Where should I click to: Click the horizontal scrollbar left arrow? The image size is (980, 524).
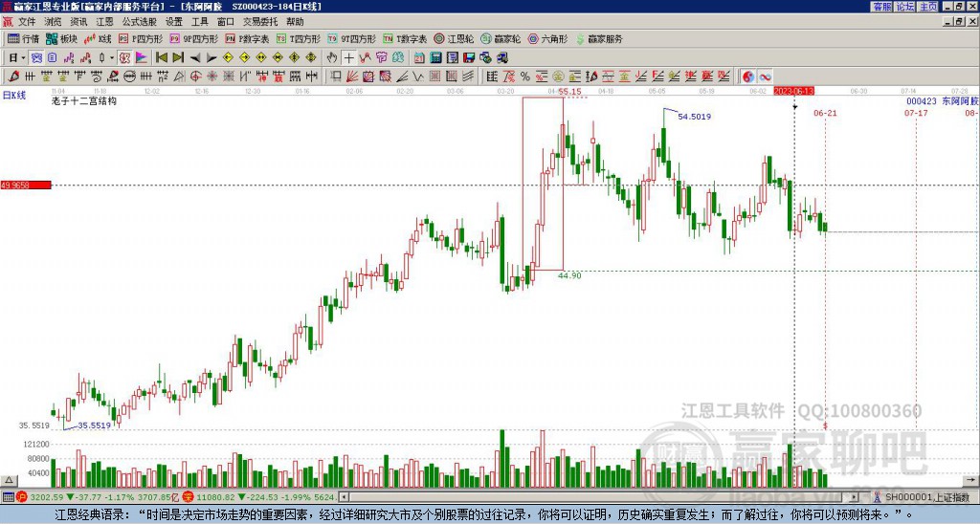(x=344, y=497)
